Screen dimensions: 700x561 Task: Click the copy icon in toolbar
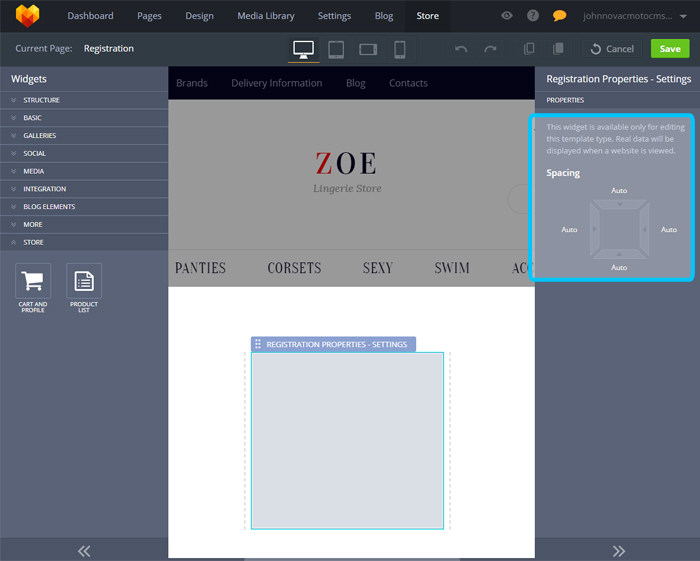[x=529, y=49]
